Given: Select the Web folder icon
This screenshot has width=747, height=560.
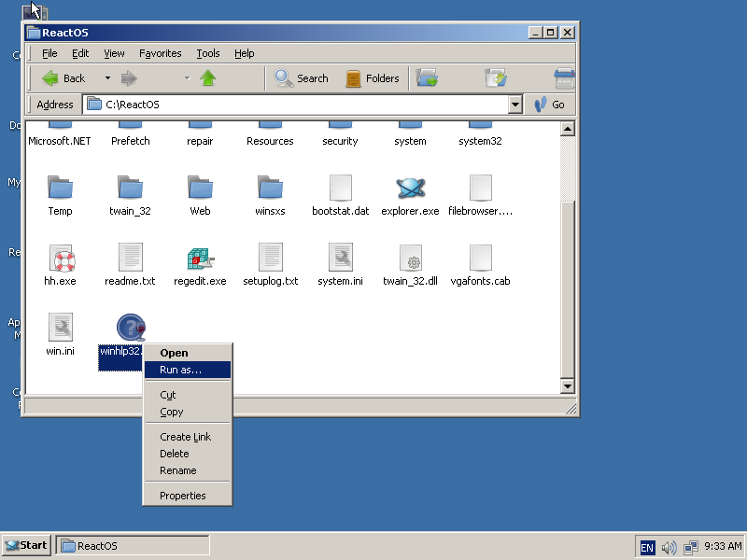Looking at the screenshot, I should 200,188.
